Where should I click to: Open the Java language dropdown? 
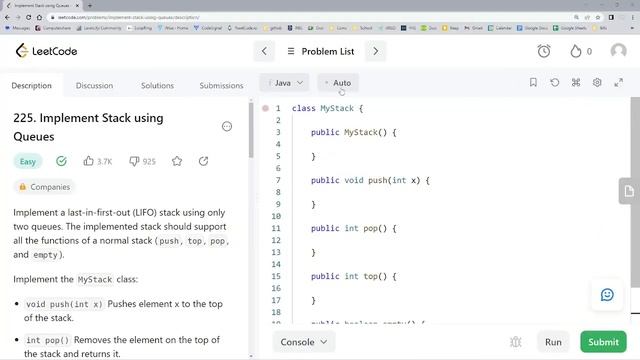click(285, 83)
